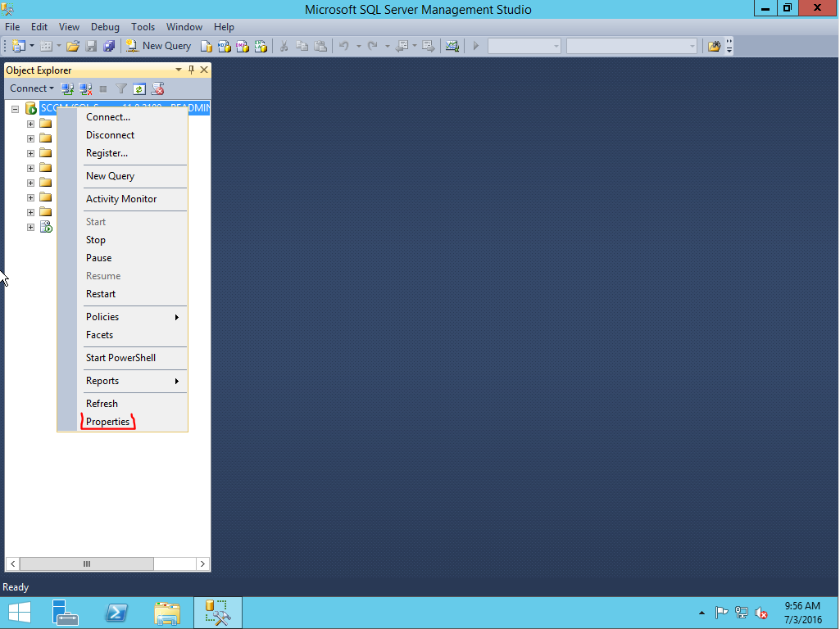Open the Redo history dropdown arrow
The height and width of the screenshot is (629, 840).
click(x=387, y=46)
